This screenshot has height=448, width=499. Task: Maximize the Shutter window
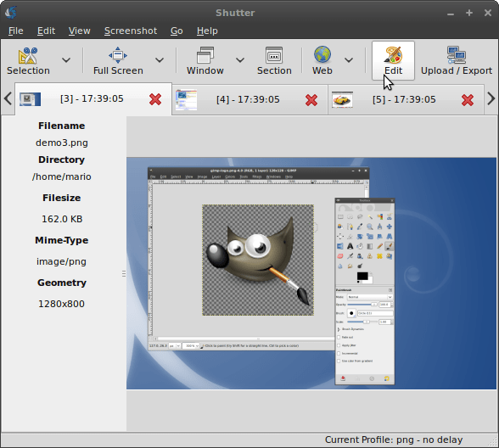click(x=469, y=13)
